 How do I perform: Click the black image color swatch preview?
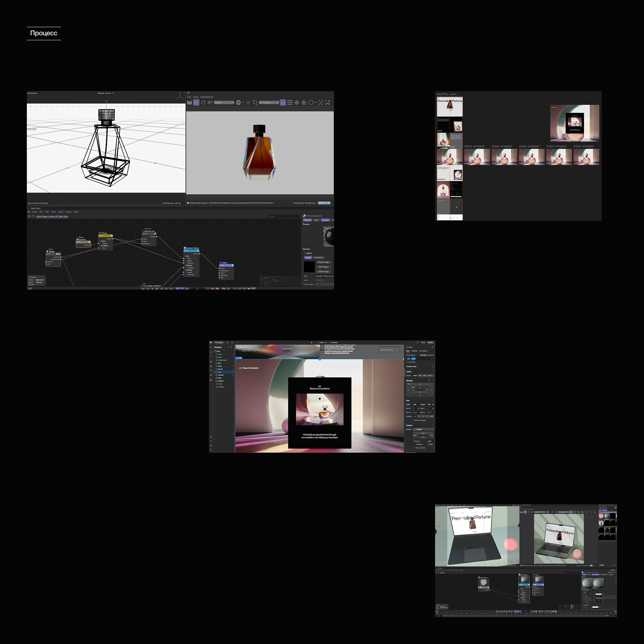coord(309,267)
